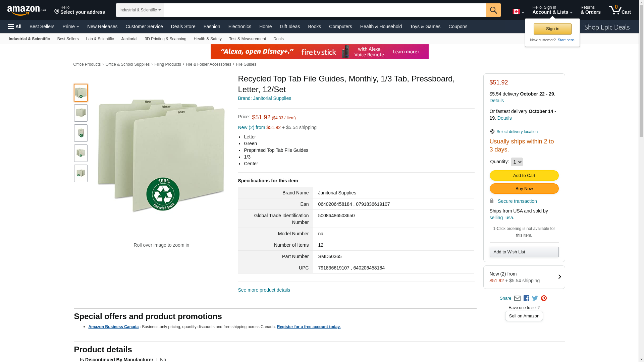Choose the Canada flag country selector
The height and width of the screenshot is (362, 644).
tap(518, 12)
